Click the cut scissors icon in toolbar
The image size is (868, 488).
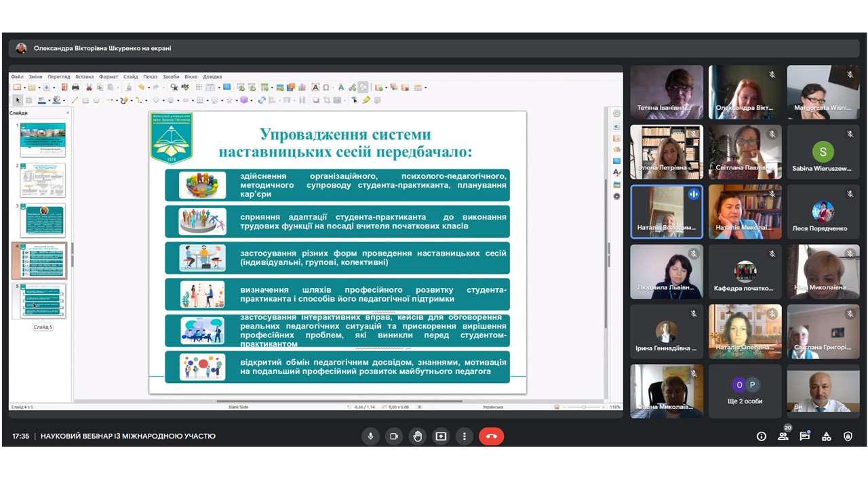point(89,87)
